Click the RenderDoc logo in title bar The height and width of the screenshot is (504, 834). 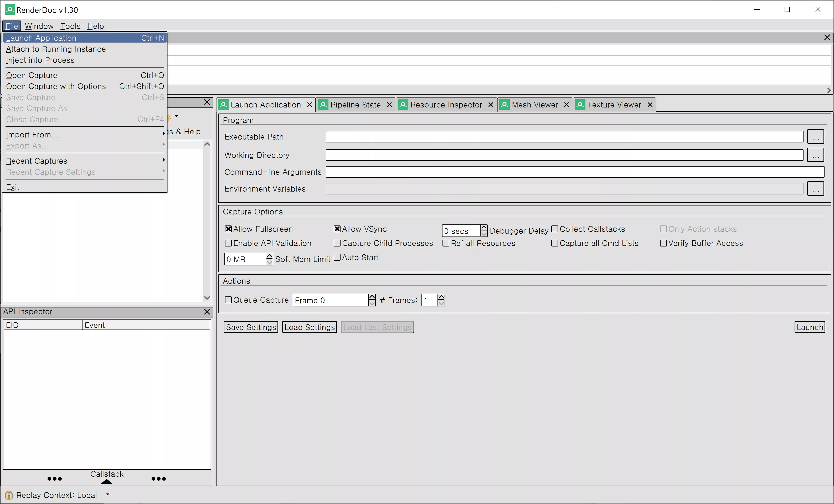pos(10,9)
